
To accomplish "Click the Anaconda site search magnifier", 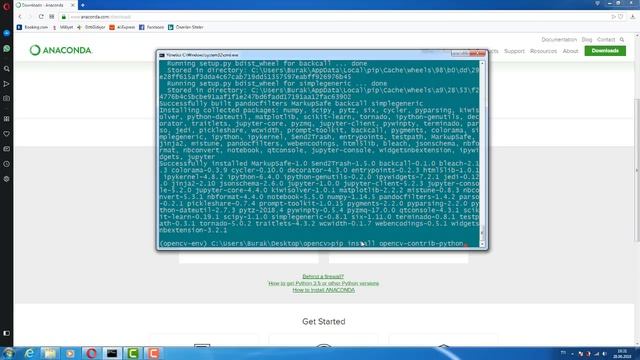I will [622, 40].
